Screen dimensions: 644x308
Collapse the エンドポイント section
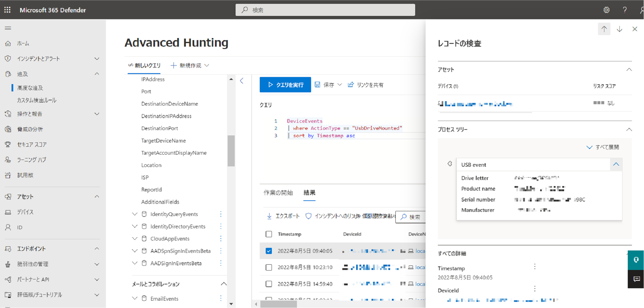click(x=97, y=249)
